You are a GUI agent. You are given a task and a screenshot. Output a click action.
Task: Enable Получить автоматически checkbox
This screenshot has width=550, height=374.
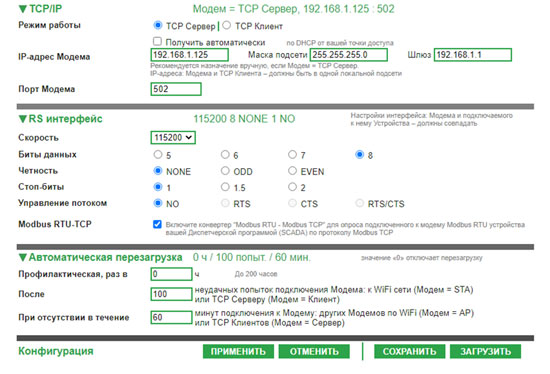[x=157, y=41]
